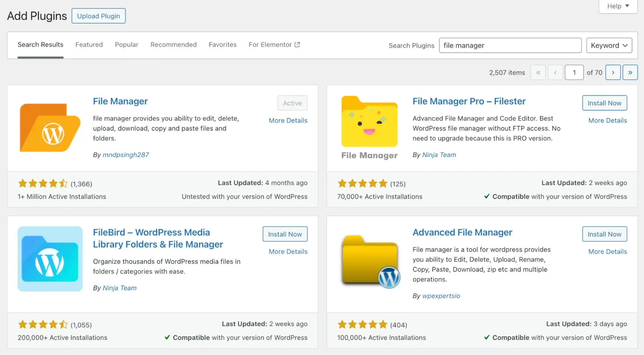Install the FileBird plugin

click(285, 234)
